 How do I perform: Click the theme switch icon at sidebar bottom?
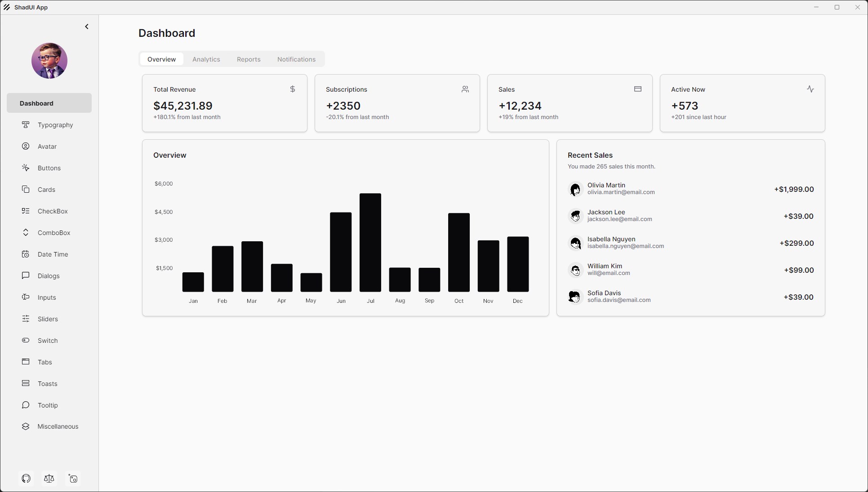[73, 479]
